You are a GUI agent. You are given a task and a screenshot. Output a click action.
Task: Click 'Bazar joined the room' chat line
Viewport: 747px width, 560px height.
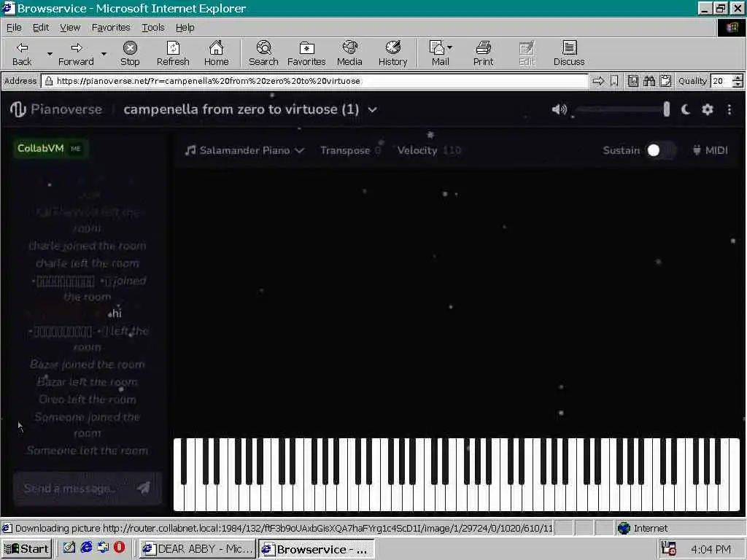pyautogui.click(x=88, y=365)
